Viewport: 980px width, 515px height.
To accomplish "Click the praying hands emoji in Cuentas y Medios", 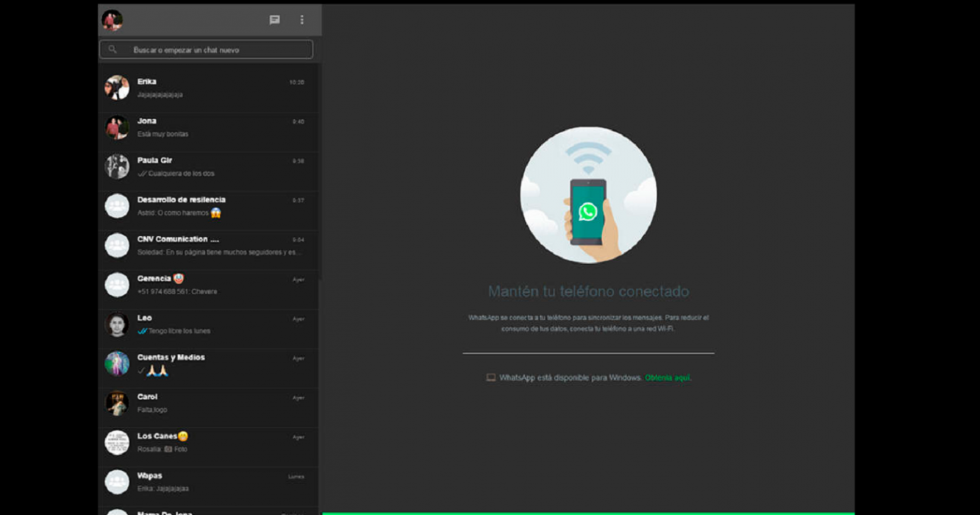I will pyautogui.click(x=157, y=371).
